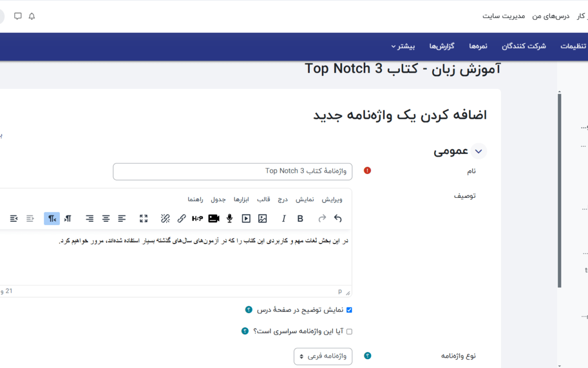The image size is (588, 368).
Task: Open the record video camera tool
Action: [213, 219]
